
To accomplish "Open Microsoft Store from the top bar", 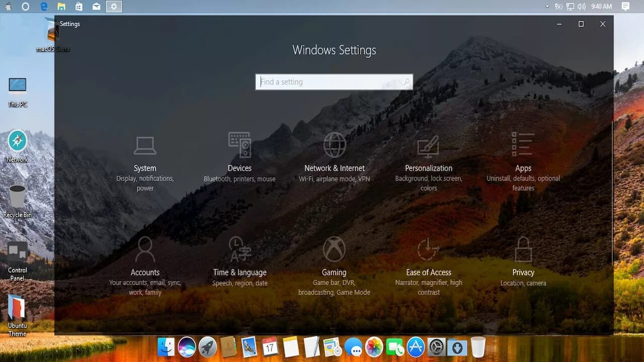I will (x=79, y=7).
